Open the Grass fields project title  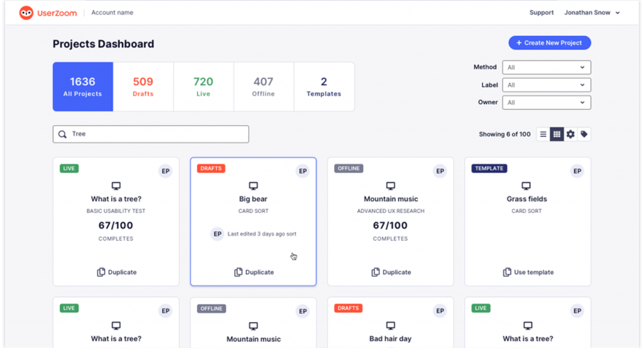(x=526, y=199)
